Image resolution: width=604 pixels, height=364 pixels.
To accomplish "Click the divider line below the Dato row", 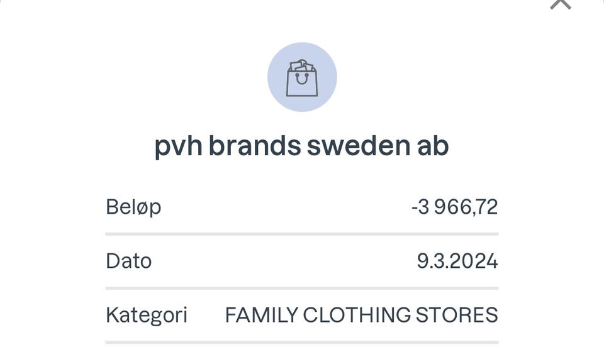I will (x=302, y=288).
